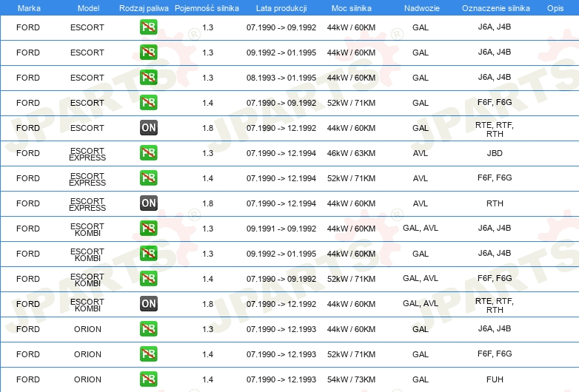Click the green unleaded petrol icon in the first ESCORT row
This screenshot has width=579, height=392.
(x=148, y=27)
